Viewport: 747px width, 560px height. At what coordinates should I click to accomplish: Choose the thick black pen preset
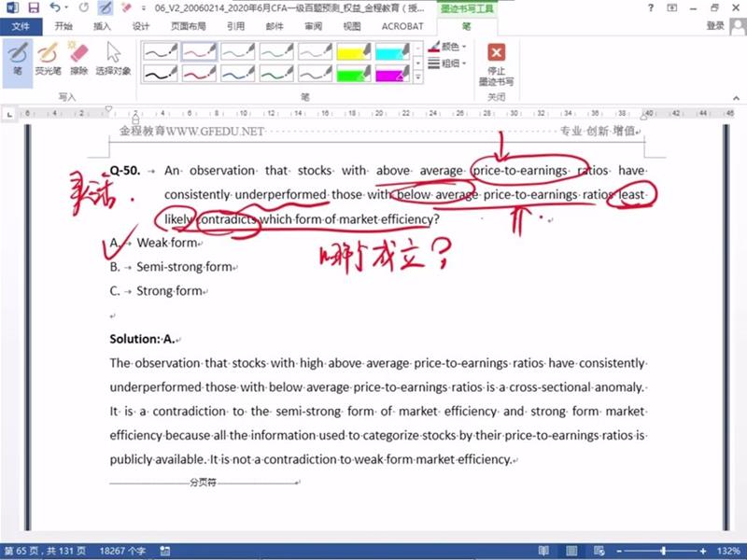coord(161,74)
